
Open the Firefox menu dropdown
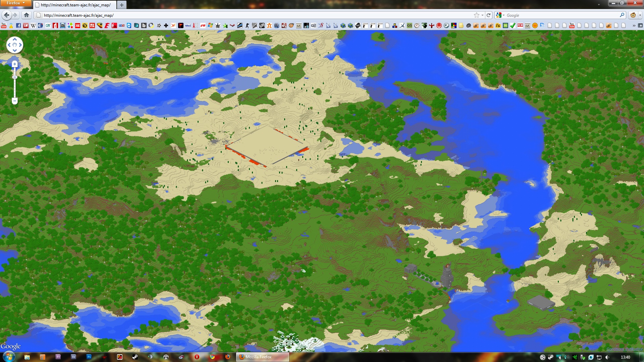coord(15,3)
